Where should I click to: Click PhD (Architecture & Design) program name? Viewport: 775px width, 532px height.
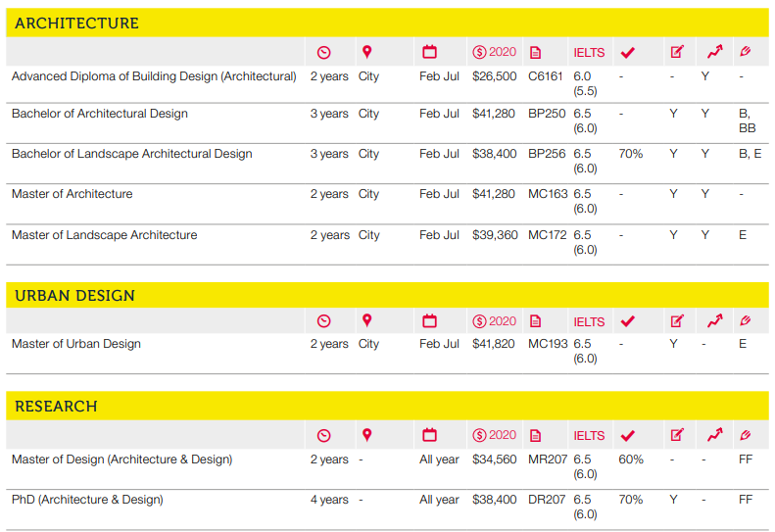tap(87, 500)
